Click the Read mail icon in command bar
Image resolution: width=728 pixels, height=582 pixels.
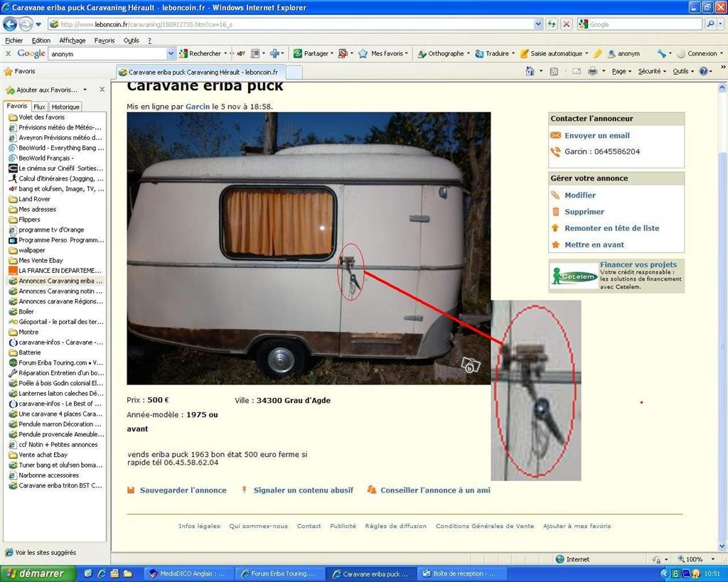pos(577,72)
